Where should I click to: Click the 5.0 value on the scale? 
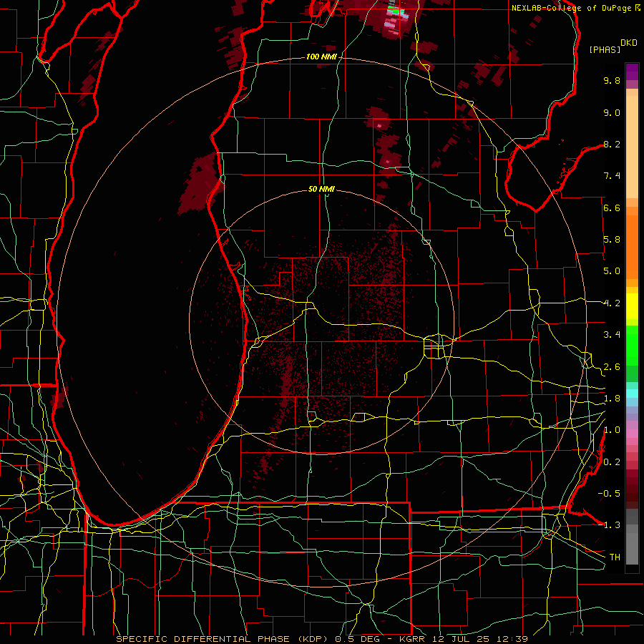612,271
